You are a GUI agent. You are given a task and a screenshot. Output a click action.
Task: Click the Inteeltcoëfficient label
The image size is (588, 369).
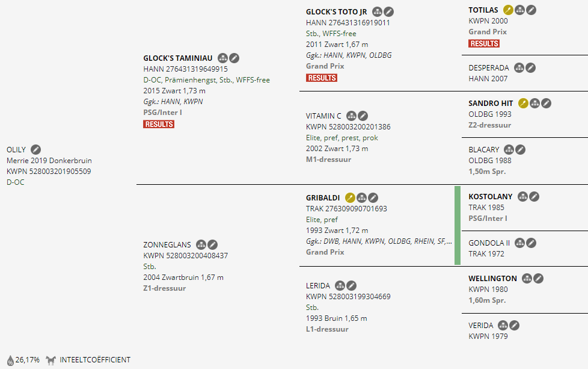(x=95, y=360)
